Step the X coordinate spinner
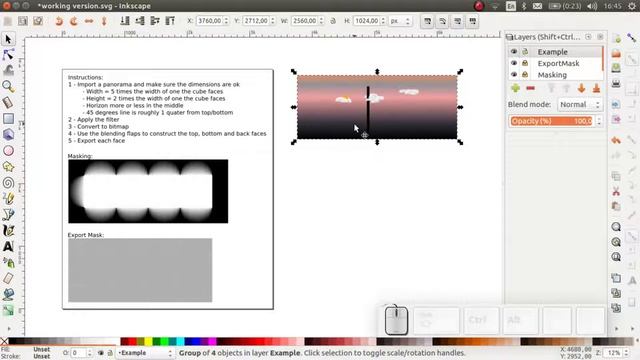The image size is (640, 360). tap(227, 21)
